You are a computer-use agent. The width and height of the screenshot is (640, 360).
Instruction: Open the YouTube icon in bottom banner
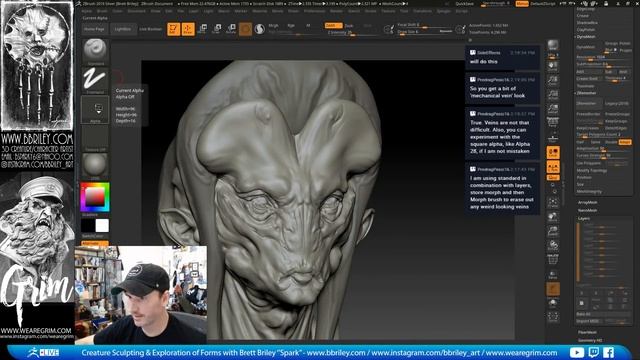click(x=577, y=352)
